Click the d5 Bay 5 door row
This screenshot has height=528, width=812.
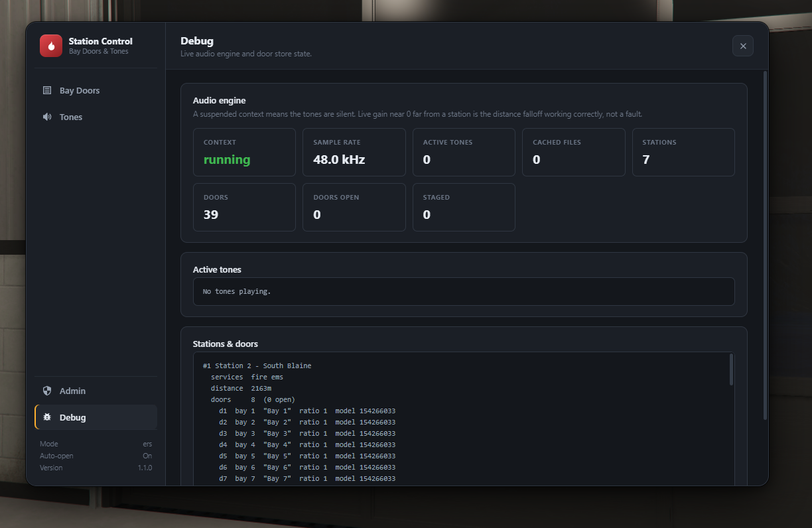point(307,456)
